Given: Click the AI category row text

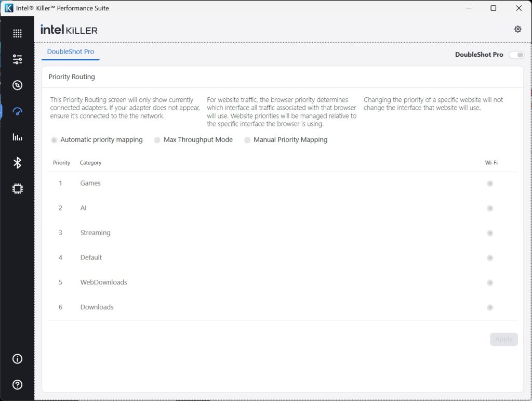Looking at the screenshot, I should click(84, 208).
